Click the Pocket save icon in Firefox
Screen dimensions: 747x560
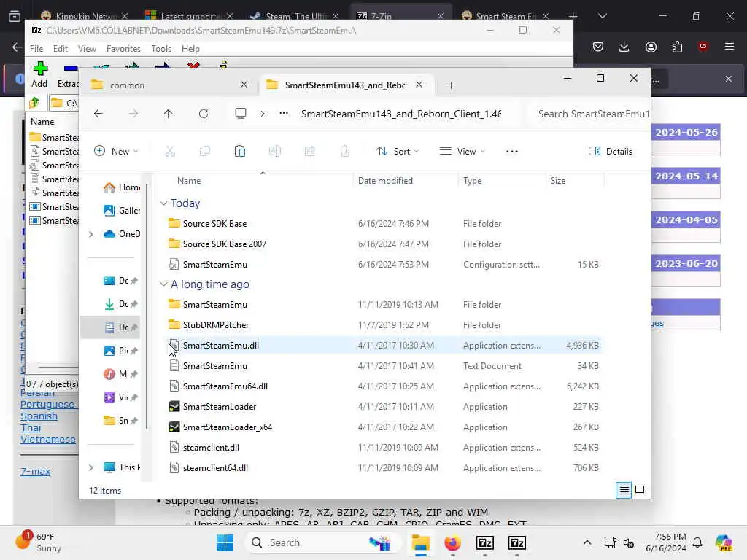[x=598, y=47]
